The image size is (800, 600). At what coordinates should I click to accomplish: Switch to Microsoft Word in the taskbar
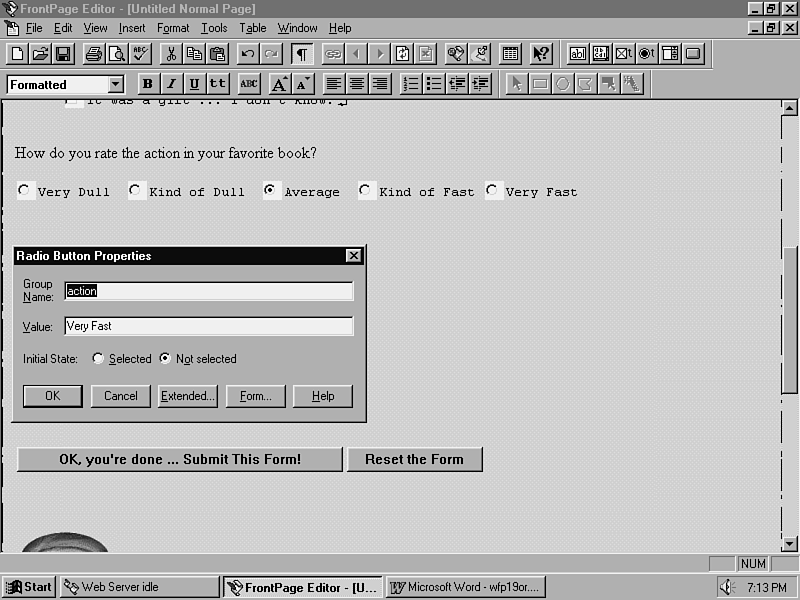coord(467,587)
